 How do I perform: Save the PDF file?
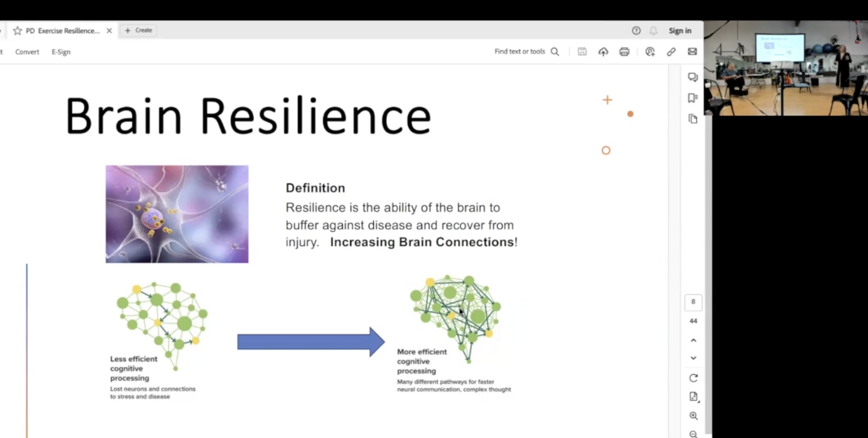point(582,52)
